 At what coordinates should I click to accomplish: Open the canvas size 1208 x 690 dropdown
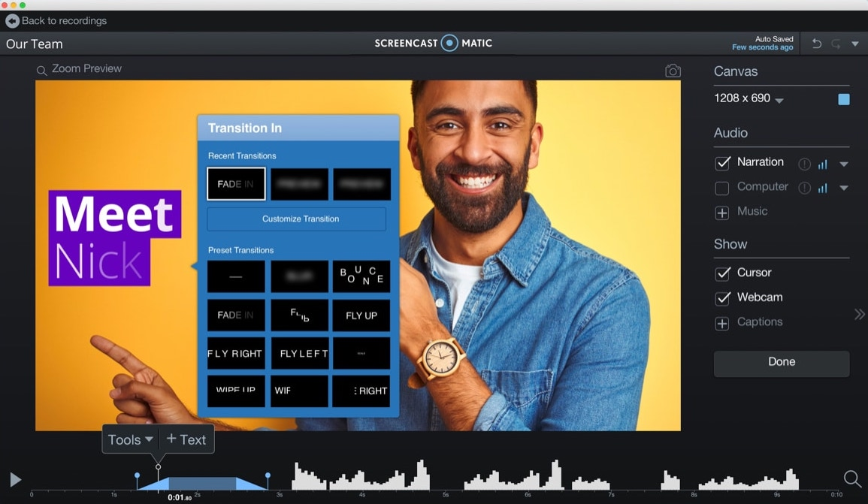point(749,98)
